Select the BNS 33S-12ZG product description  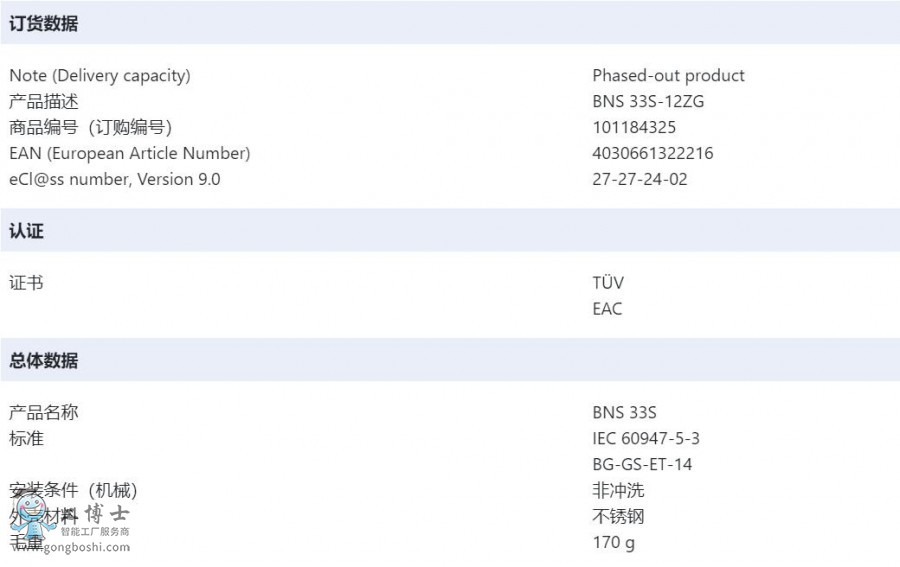[648, 102]
